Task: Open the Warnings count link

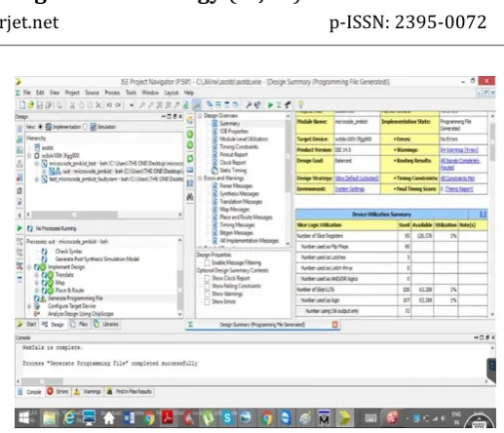Action: [459, 150]
